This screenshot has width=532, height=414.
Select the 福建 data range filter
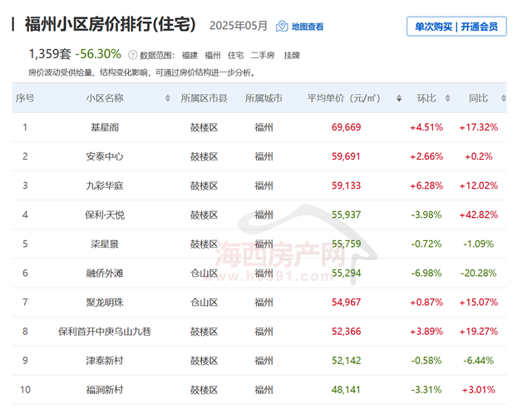(190, 55)
